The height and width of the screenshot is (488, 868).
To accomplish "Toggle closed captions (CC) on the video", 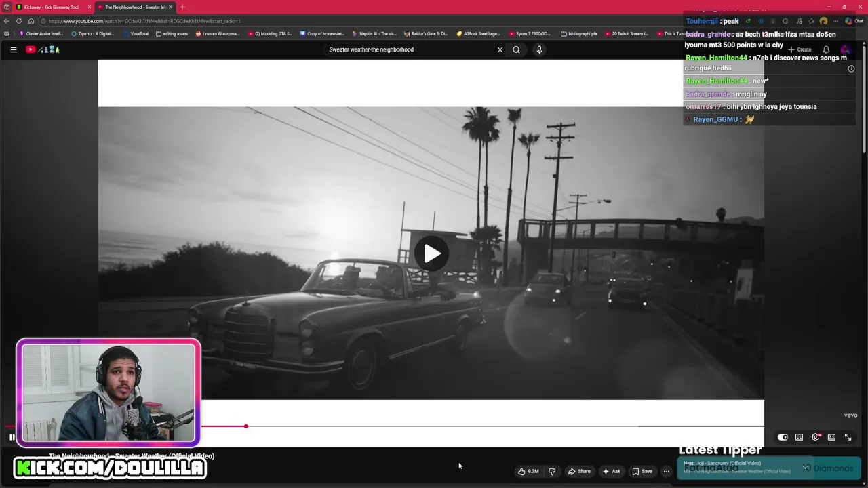I will click(x=799, y=437).
